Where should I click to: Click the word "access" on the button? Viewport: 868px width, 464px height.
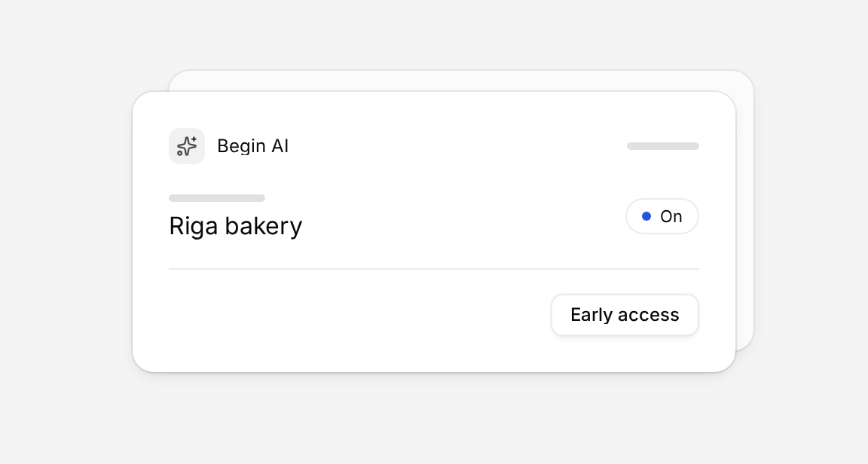(648, 315)
